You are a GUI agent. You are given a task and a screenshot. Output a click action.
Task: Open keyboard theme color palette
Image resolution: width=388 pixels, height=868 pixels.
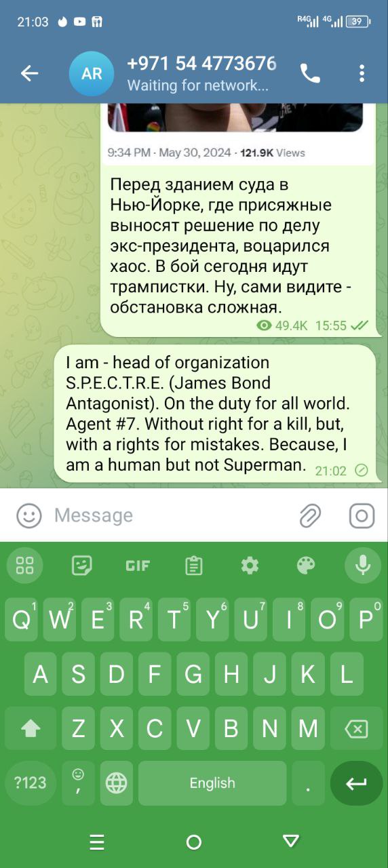click(x=307, y=566)
